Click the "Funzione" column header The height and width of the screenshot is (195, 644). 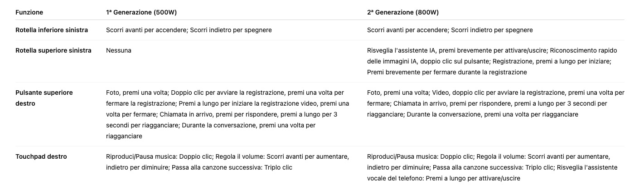tap(29, 12)
